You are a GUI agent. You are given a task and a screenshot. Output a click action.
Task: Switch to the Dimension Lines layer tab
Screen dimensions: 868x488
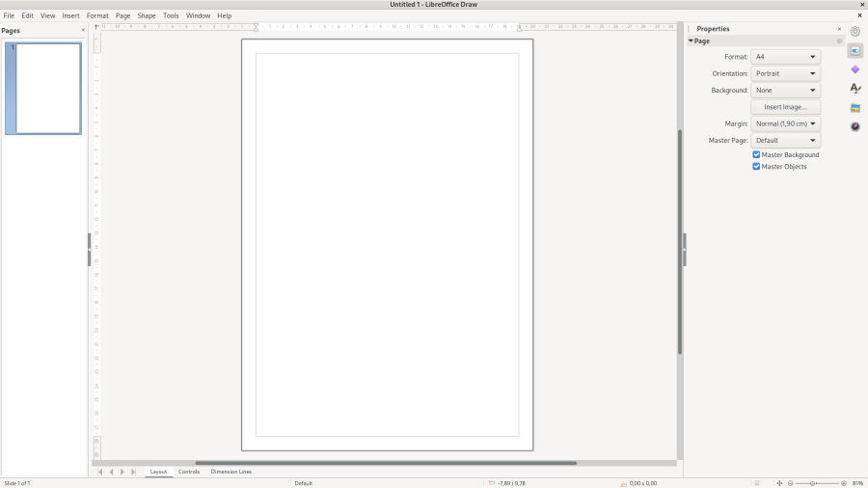point(231,472)
